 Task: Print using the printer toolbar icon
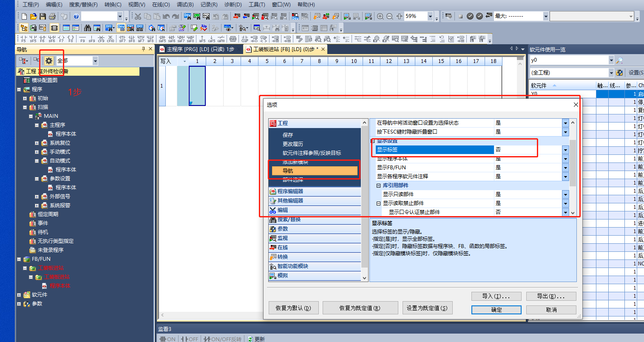(52, 16)
